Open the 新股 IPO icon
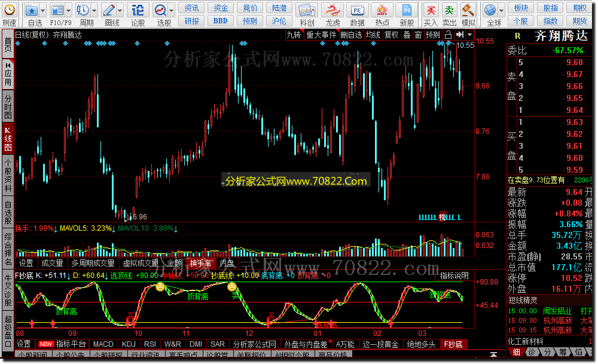Viewport: 598px width, 364px height. point(407,10)
